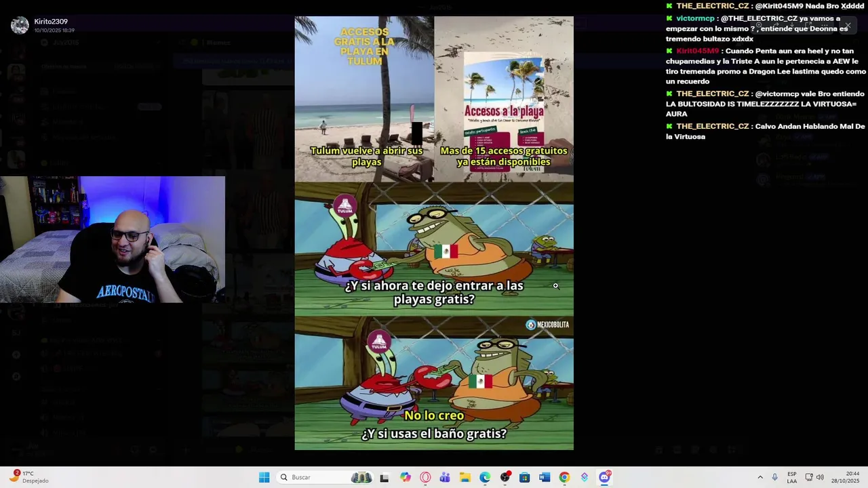Click the enlarged Tulum meme image

[x=434, y=233]
